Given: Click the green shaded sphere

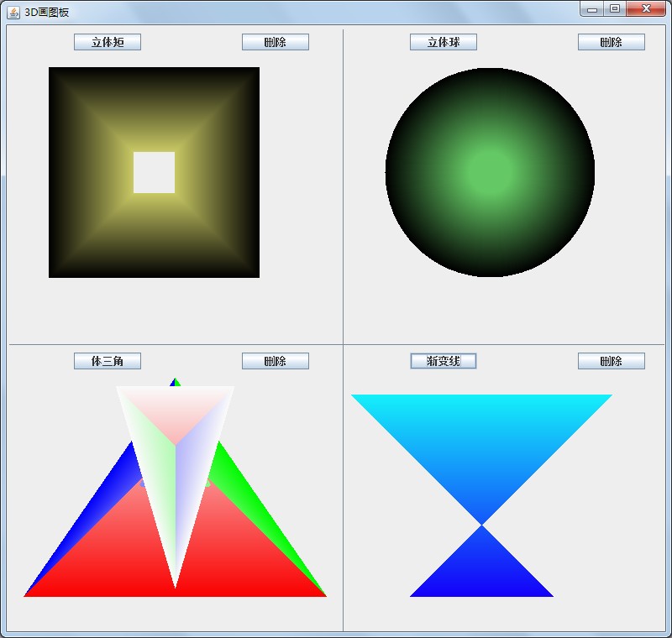Looking at the screenshot, I should coord(490,172).
